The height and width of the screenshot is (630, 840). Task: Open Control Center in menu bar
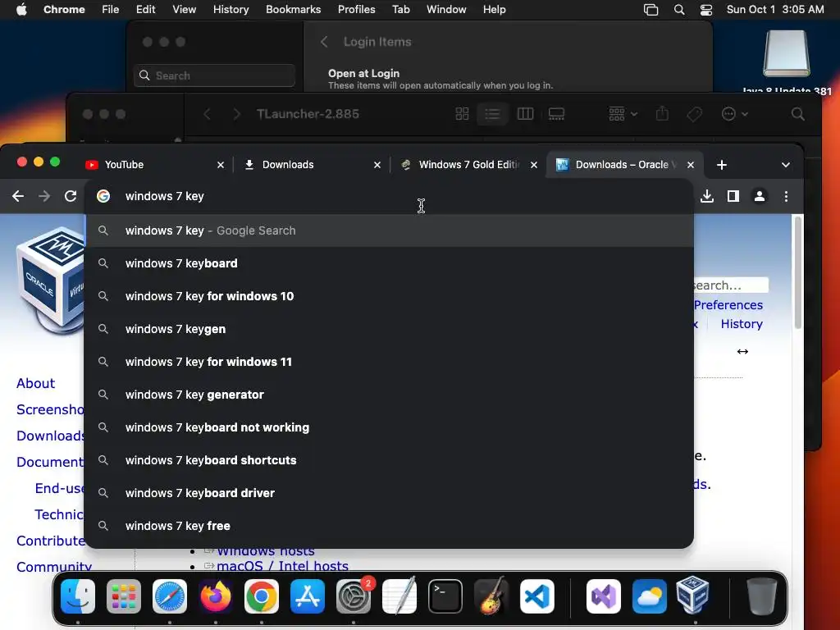(x=706, y=10)
